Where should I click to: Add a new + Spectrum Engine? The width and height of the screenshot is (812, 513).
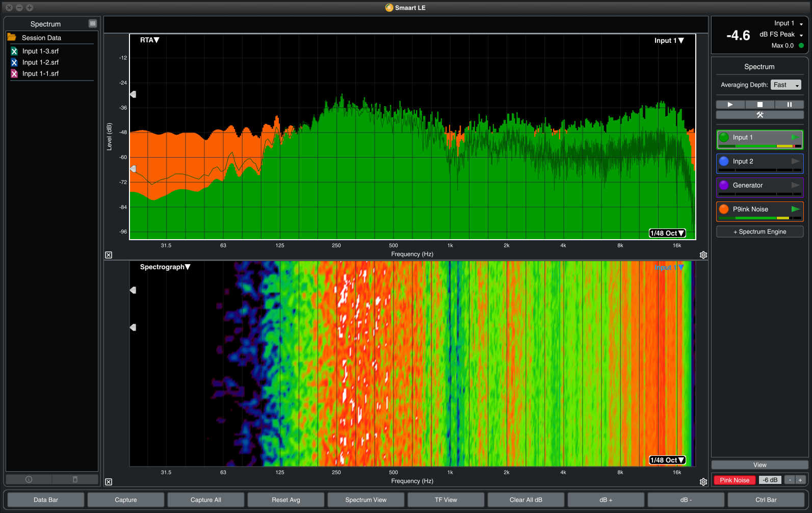pyautogui.click(x=760, y=232)
